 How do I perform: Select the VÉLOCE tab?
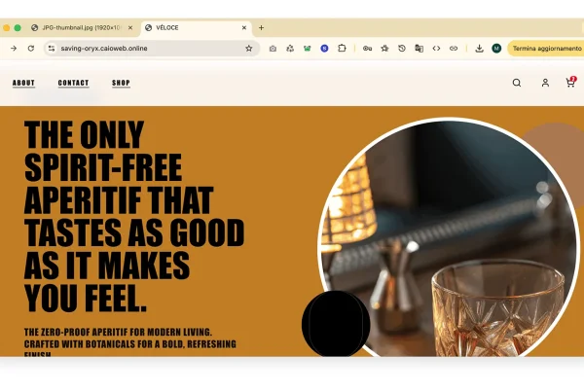pos(197,28)
